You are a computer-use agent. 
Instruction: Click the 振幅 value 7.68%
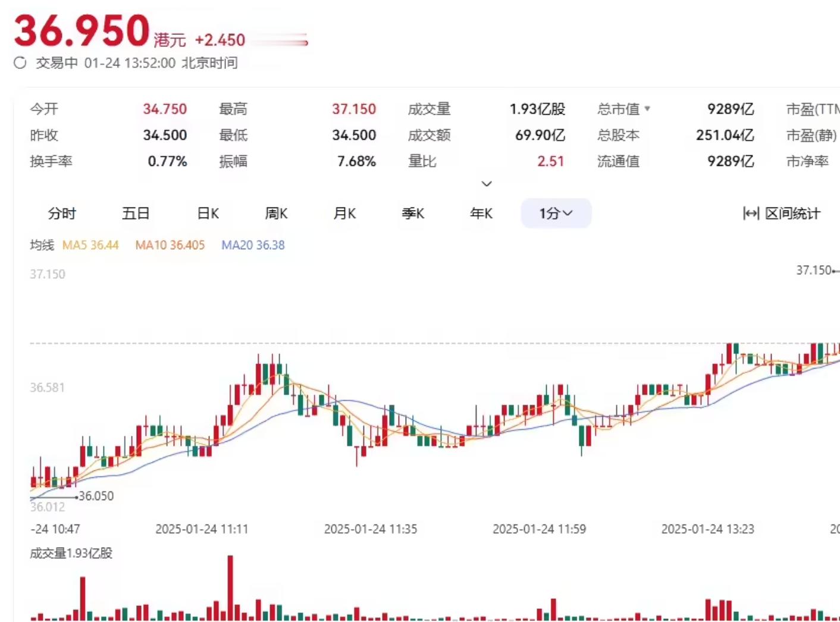(356, 161)
